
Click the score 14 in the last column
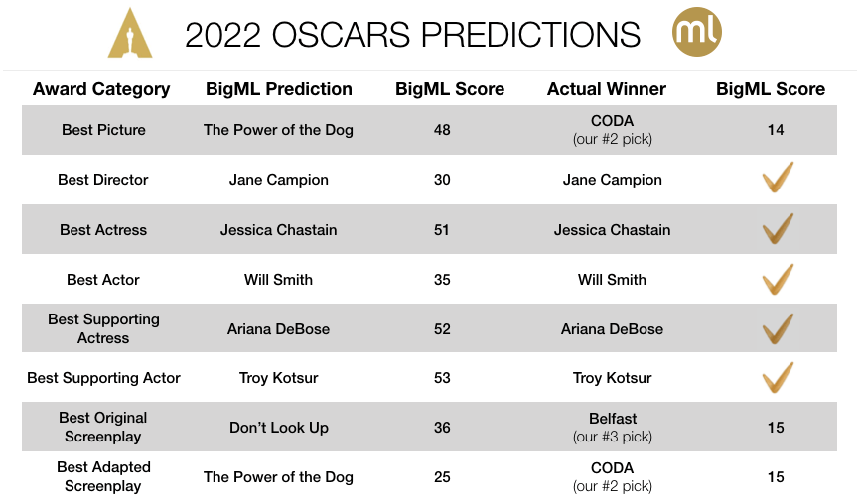776,130
